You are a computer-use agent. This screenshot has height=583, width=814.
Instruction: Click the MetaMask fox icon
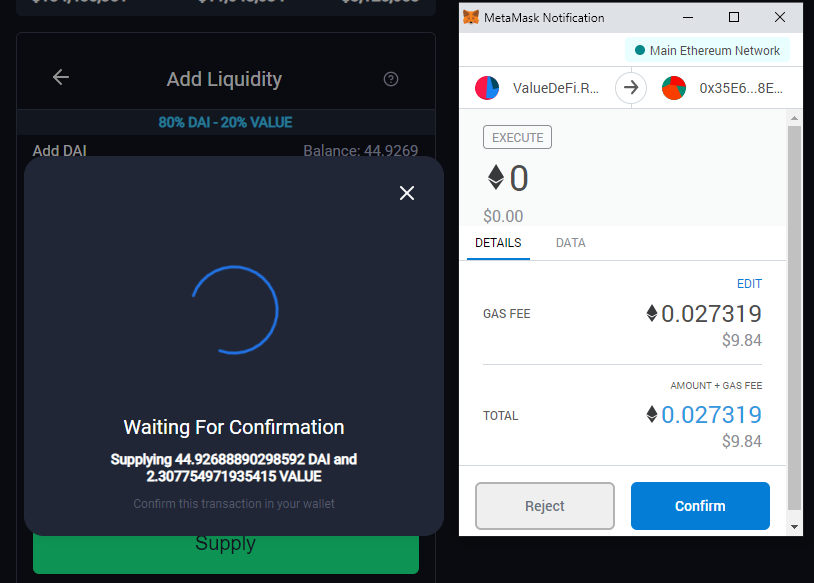471,17
